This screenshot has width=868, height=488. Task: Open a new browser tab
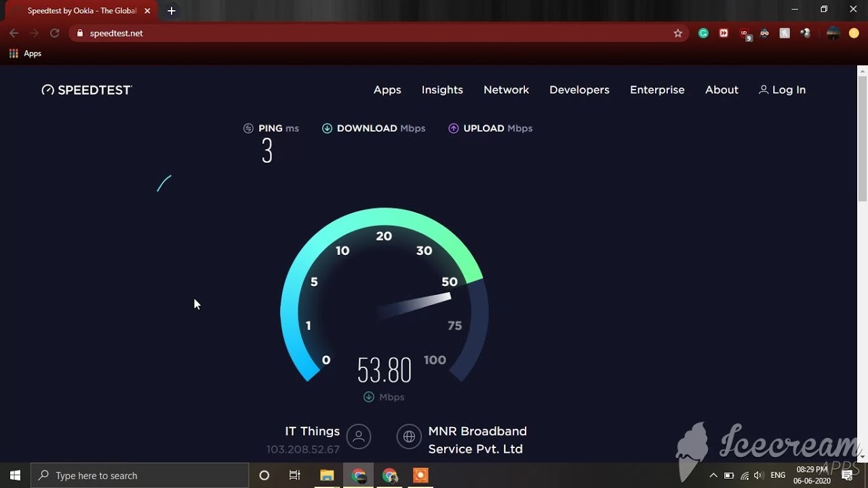click(x=172, y=11)
